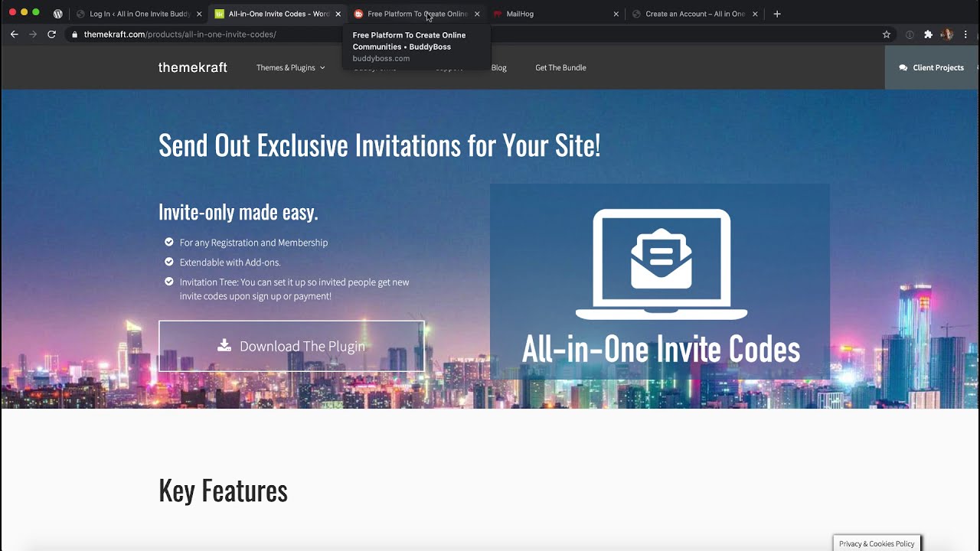The image size is (980, 551).
Task: Go forward in browser history
Action: [33, 34]
